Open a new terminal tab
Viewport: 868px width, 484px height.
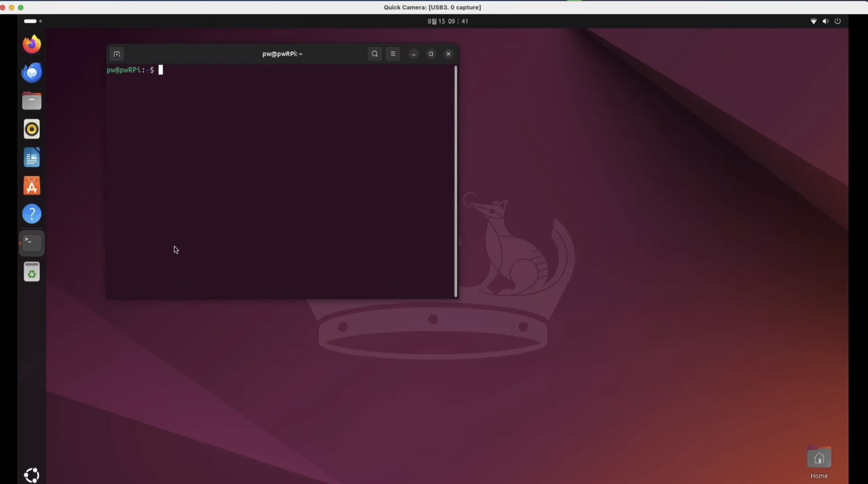(117, 54)
